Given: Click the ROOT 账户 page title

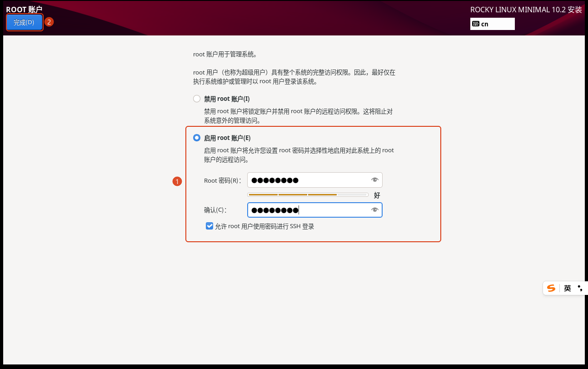Looking at the screenshot, I should tap(24, 9).
